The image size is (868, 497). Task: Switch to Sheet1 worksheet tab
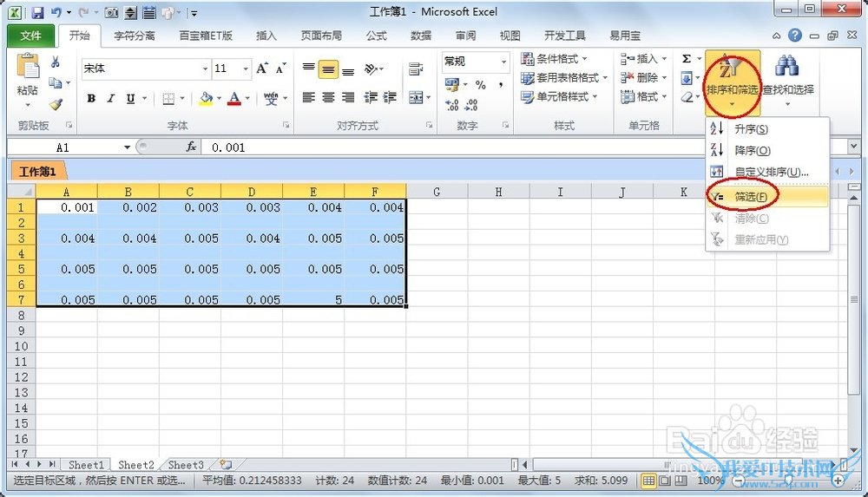86,465
